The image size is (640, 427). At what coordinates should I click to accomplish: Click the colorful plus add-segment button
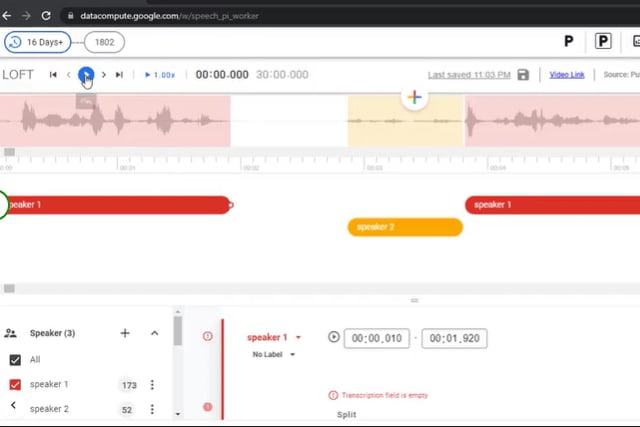point(414,97)
